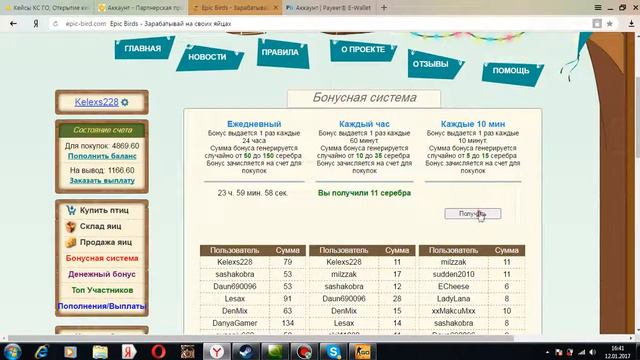Add a new browser tab
Screen dimensions: 640x360
click(384, 7)
